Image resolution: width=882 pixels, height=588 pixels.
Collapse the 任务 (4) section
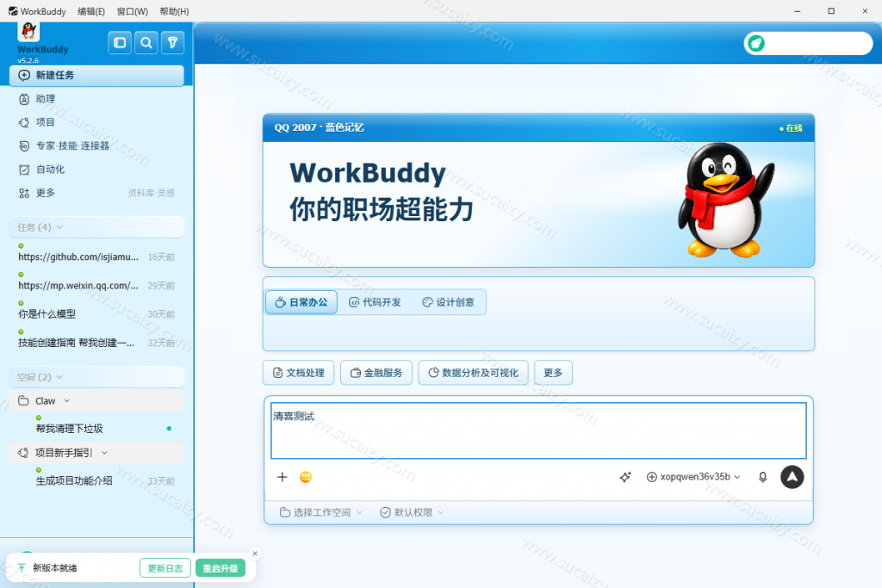(96, 227)
